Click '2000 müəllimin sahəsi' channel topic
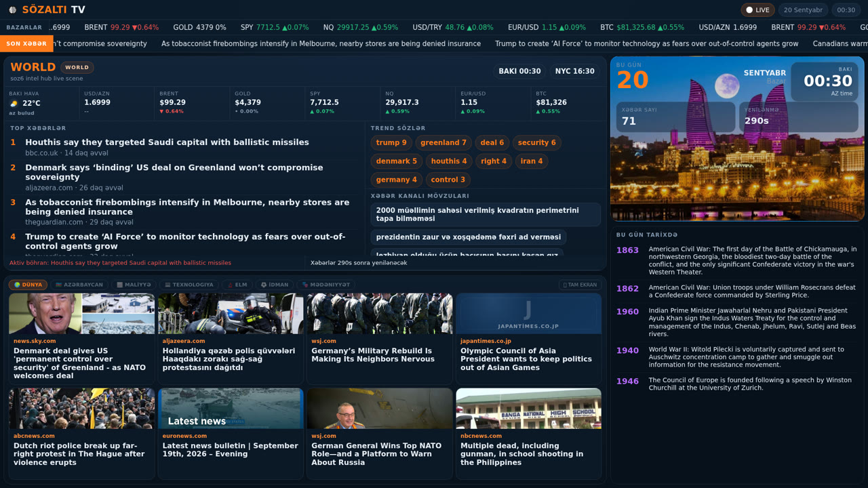This screenshot has height=488, width=868. [486, 214]
